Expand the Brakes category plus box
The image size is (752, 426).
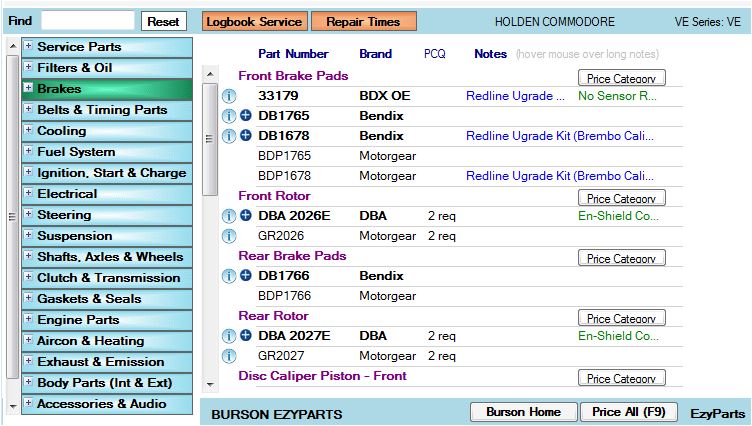click(x=28, y=88)
